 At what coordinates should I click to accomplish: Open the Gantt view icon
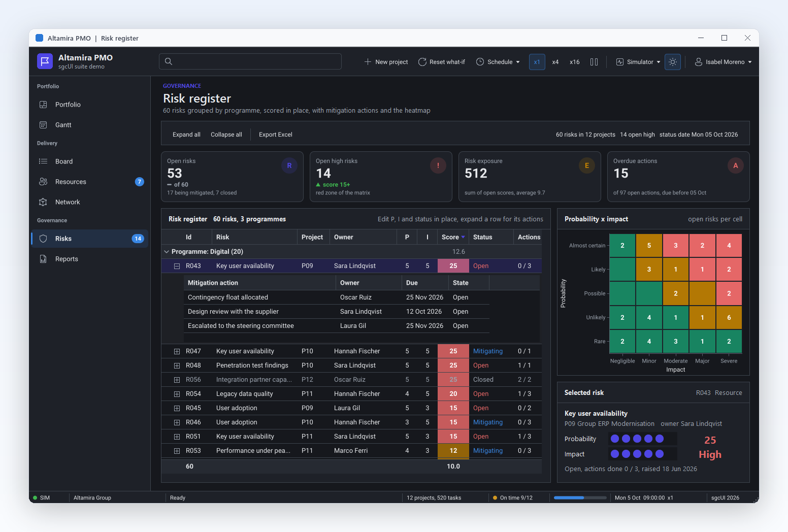(x=43, y=125)
